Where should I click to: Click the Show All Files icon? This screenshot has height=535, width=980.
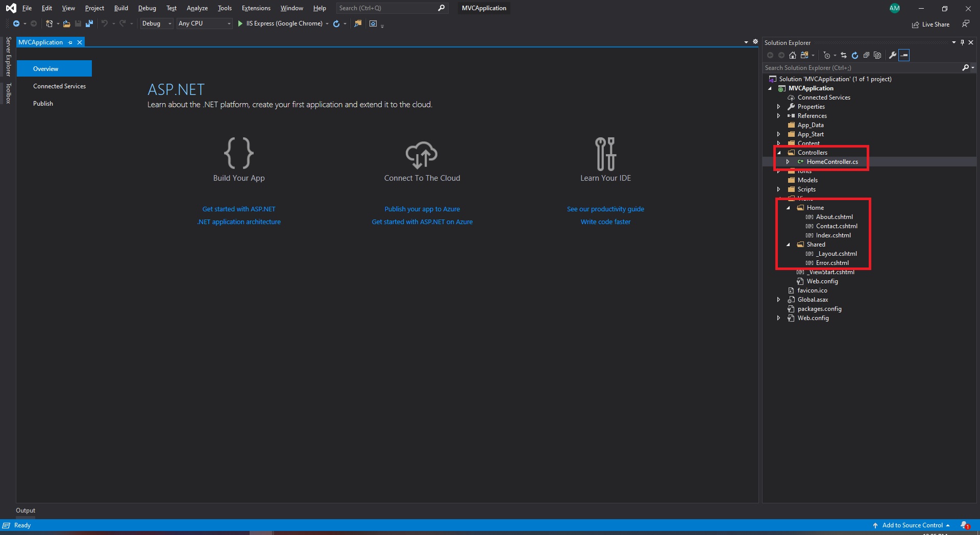coord(877,55)
